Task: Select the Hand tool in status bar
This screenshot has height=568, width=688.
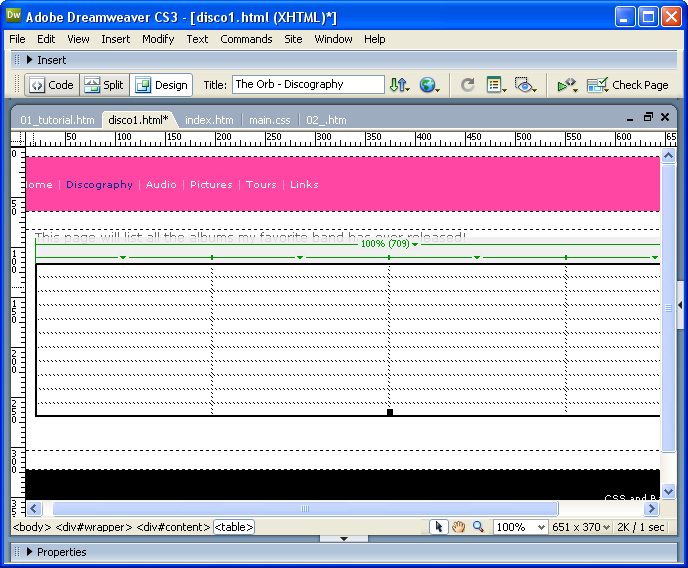Action: (458, 527)
